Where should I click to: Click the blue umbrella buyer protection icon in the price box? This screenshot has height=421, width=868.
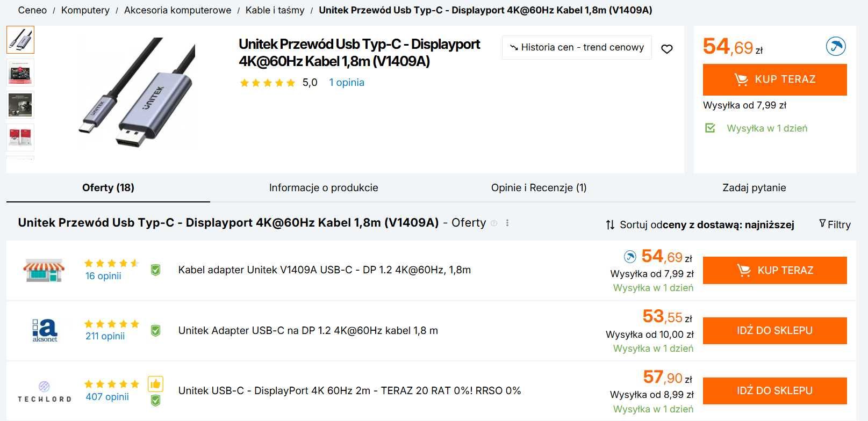point(836,46)
